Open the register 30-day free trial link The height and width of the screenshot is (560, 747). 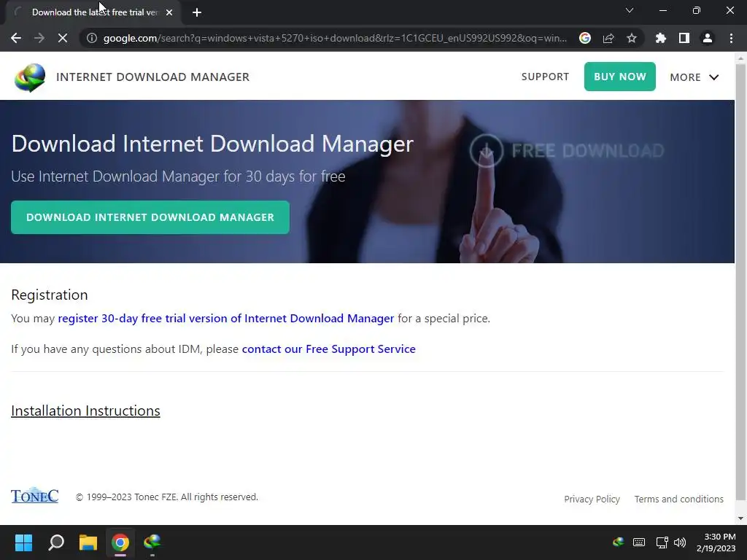point(226,318)
